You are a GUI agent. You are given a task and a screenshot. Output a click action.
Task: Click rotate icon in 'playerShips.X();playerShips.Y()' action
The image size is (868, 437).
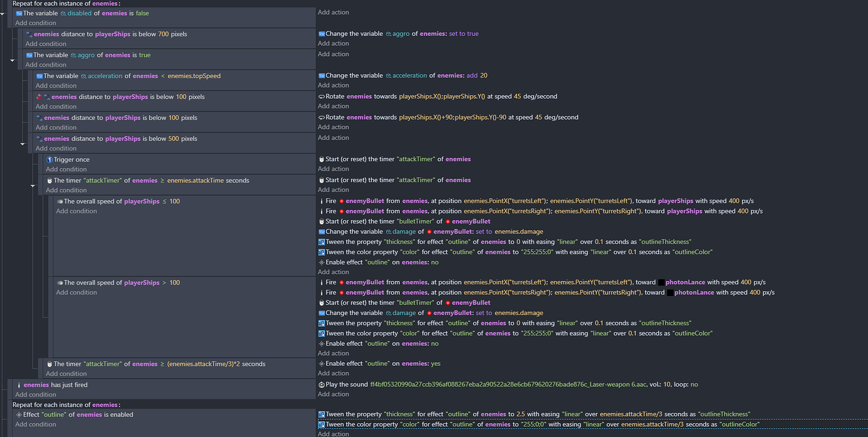pyautogui.click(x=321, y=97)
